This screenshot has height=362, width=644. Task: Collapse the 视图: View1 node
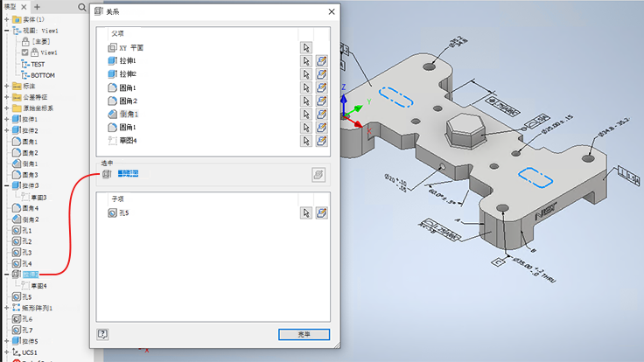pyautogui.click(x=7, y=31)
